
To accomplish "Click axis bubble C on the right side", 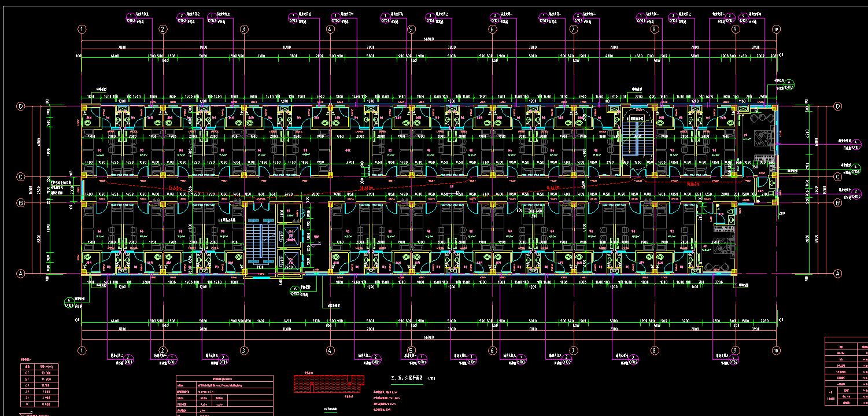I will click(x=837, y=177).
